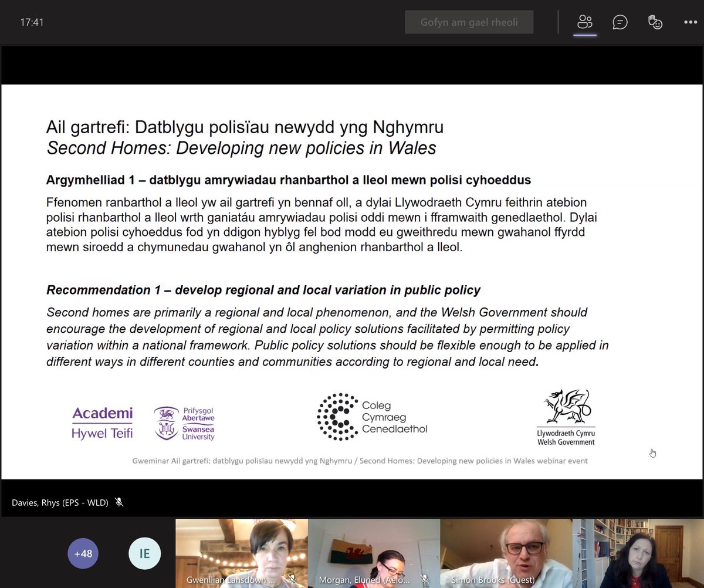Select the IE participant avatar

point(144,553)
